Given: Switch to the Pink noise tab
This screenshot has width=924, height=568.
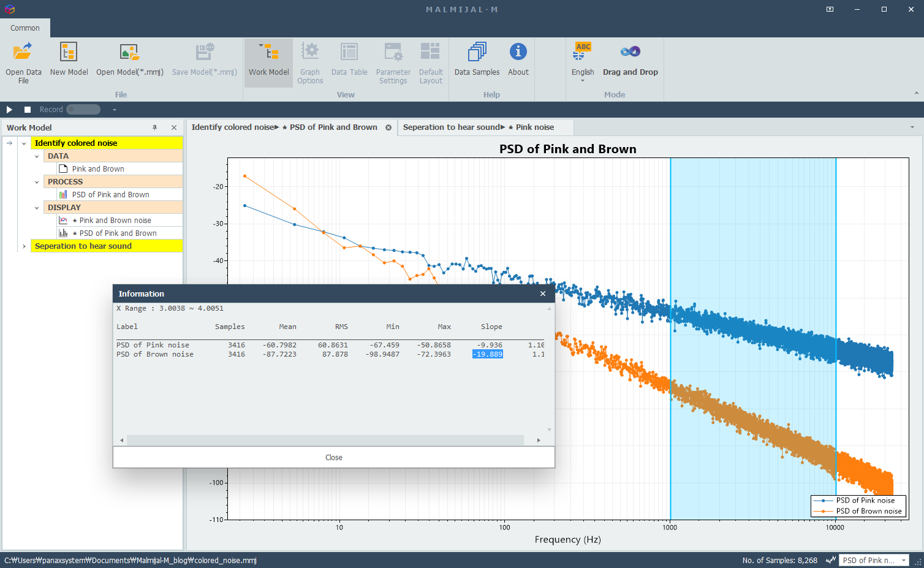Looking at the screenshot, I should pos(479,127).
